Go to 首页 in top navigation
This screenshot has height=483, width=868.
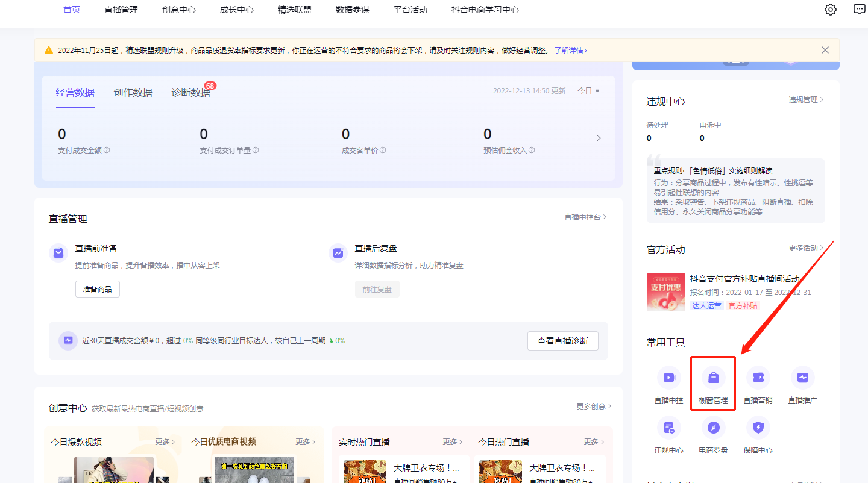[72, 10]
